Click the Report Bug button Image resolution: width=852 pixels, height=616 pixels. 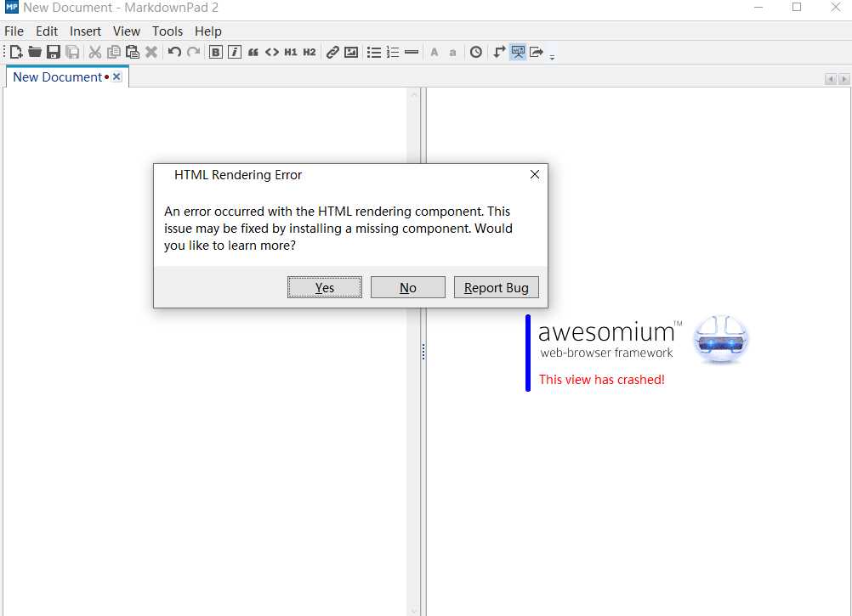pyautogui.click(x=496, y=288)
